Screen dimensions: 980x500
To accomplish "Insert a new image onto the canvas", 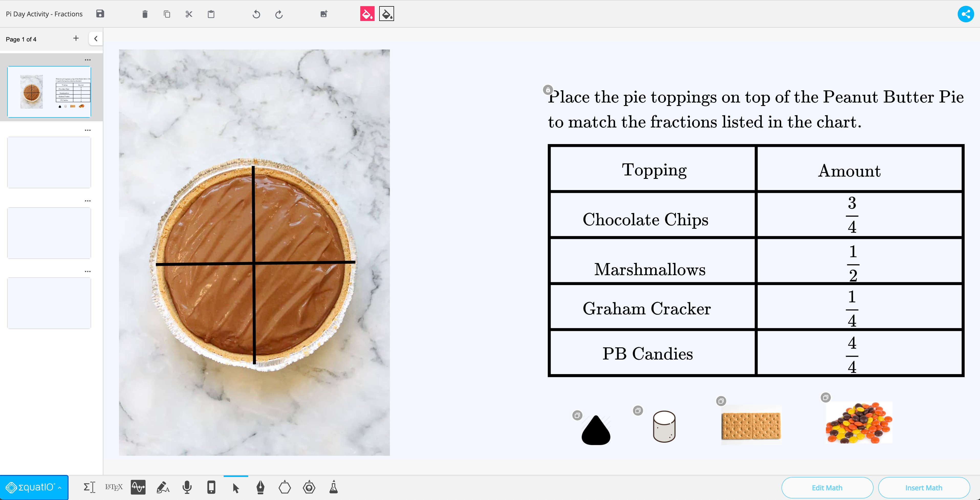I will coord(324,14).
